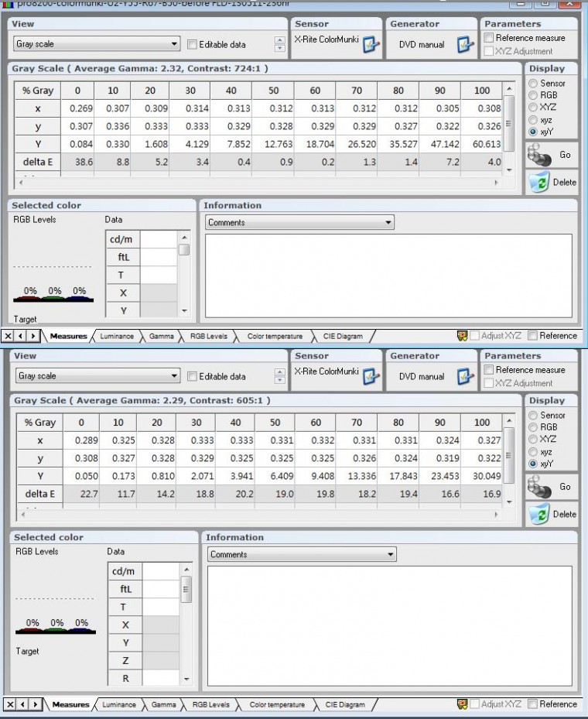Check Reference measure in upper window
The image size is (588, 719).
pyautogui.click(x=489, y=38)
